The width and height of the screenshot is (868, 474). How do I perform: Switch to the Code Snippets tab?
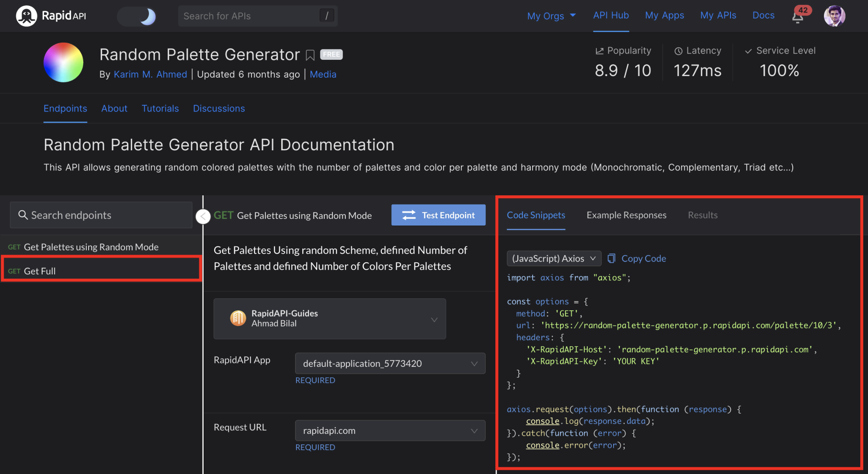point(536,215)
